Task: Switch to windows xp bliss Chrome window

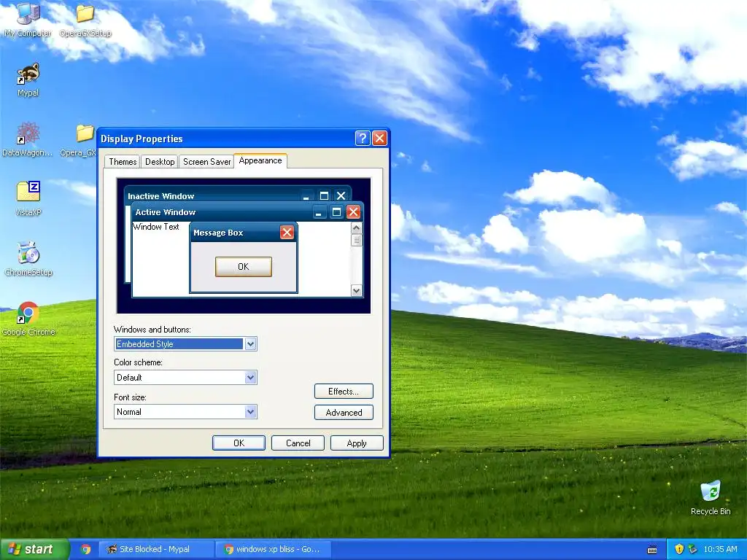Action: 272,549
